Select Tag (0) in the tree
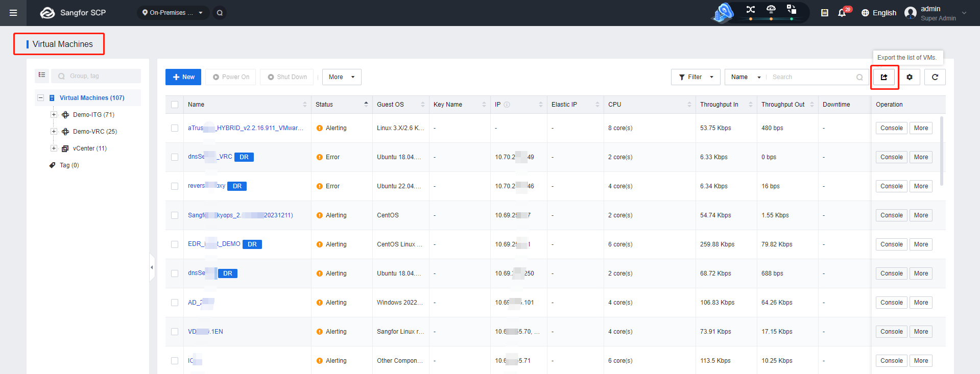Screen dimensions: 980x374 click(69, 165)
